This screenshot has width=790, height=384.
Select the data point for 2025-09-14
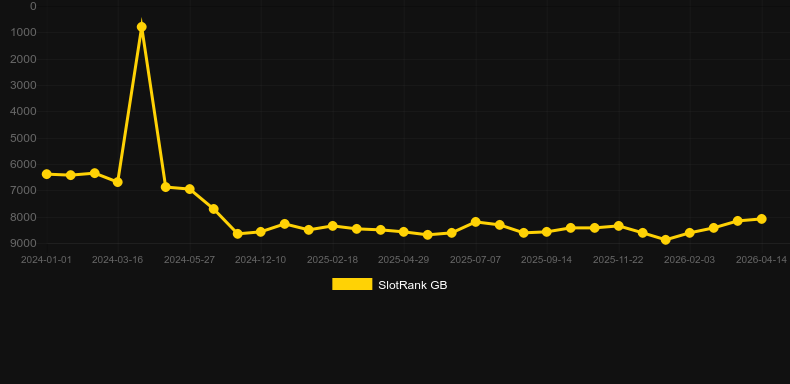[547, 232]
